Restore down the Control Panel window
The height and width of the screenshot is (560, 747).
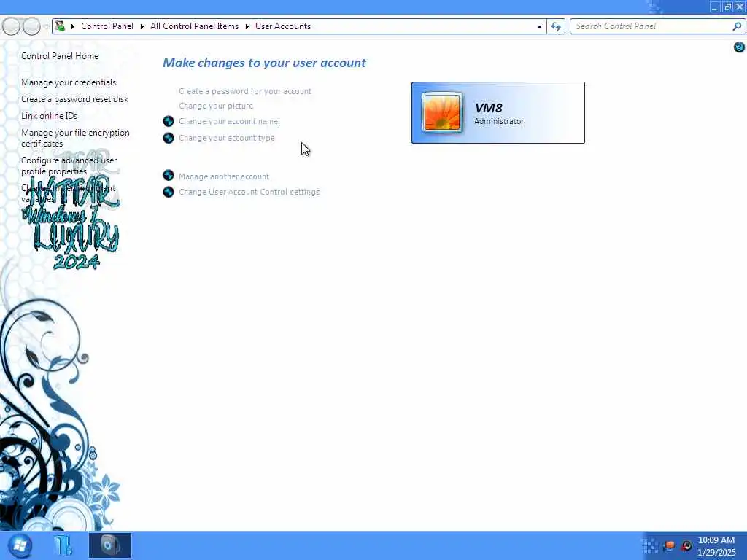point(727,7)
